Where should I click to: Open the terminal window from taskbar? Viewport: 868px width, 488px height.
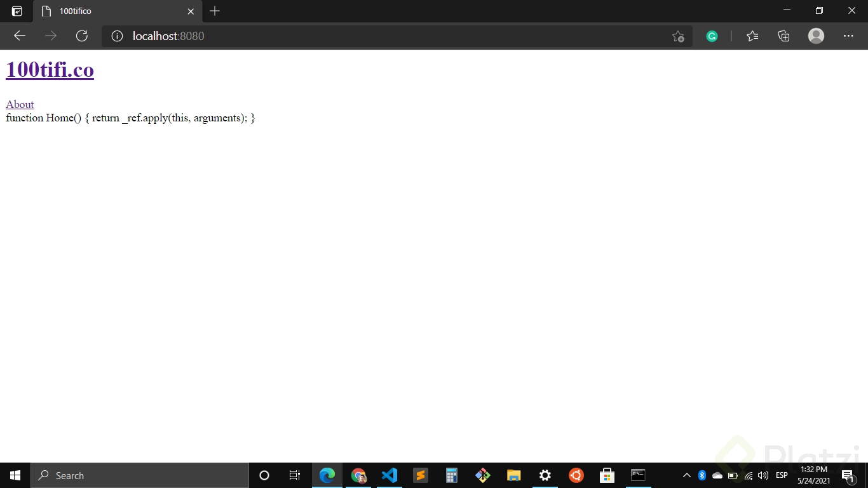point(638,475)
